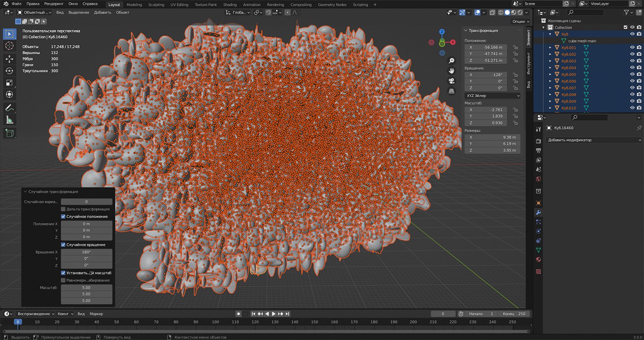Activate the Transform tool
Screen dimensions: 644x340
point(9,94)
